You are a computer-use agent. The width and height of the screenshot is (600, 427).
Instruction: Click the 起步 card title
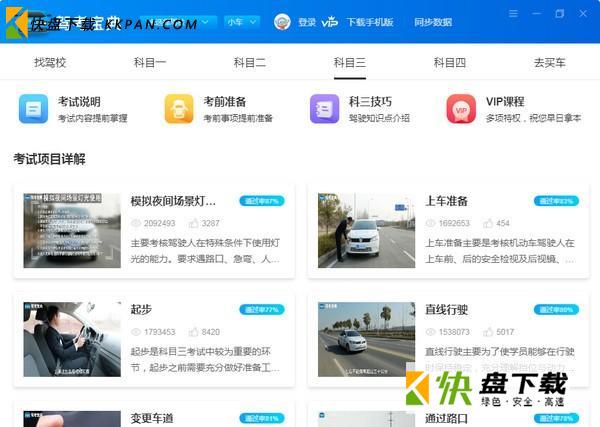click(141, 309)
